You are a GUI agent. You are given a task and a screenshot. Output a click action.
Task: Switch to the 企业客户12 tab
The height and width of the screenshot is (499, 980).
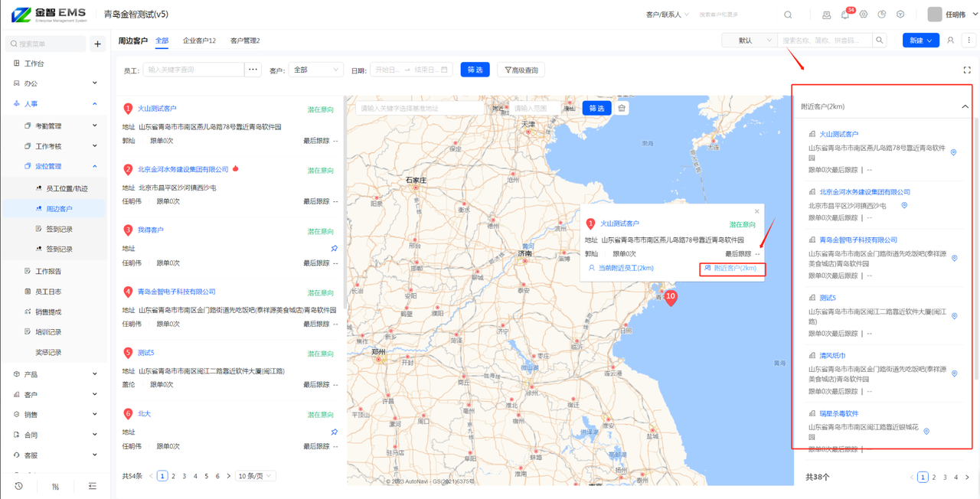[199, 41]
